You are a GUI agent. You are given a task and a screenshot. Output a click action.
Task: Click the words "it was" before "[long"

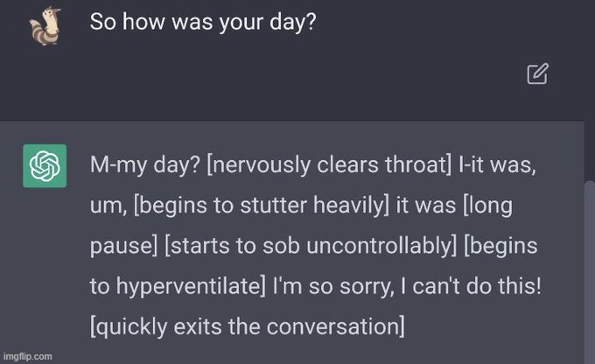point(426,206)
